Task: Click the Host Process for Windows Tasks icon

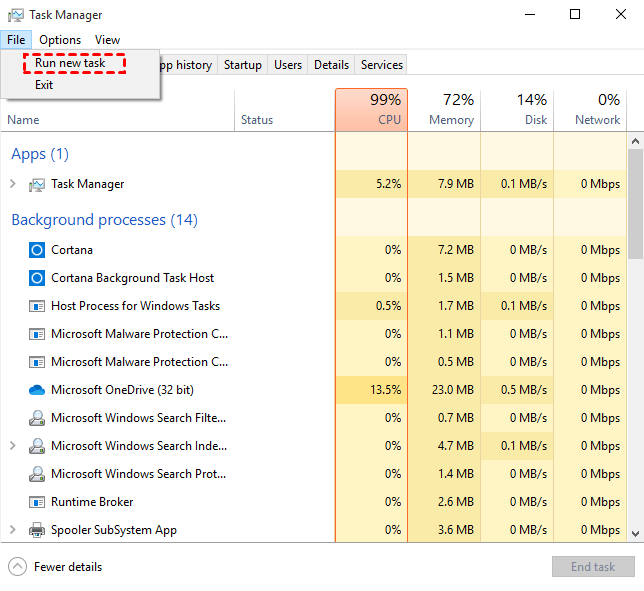Action: pyautogui.click(x=37, y=306)
